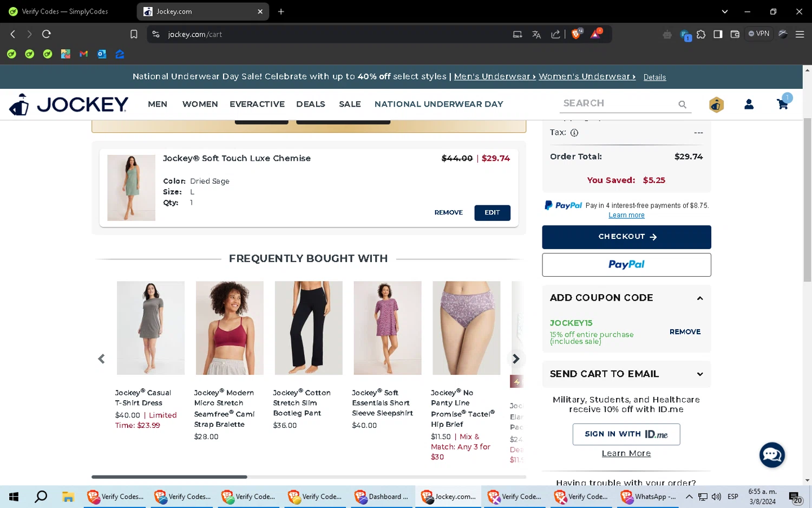The width and height of the screenshot is (812, 508).
Task: Open the chemise product thumbnail
Action: point(131,188)
